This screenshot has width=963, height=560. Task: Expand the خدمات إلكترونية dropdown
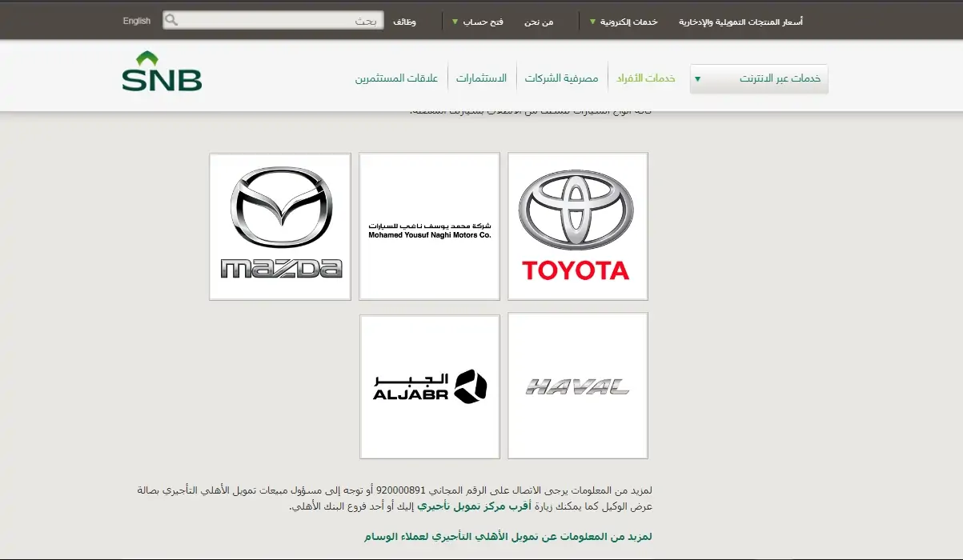tap(624, 22)
